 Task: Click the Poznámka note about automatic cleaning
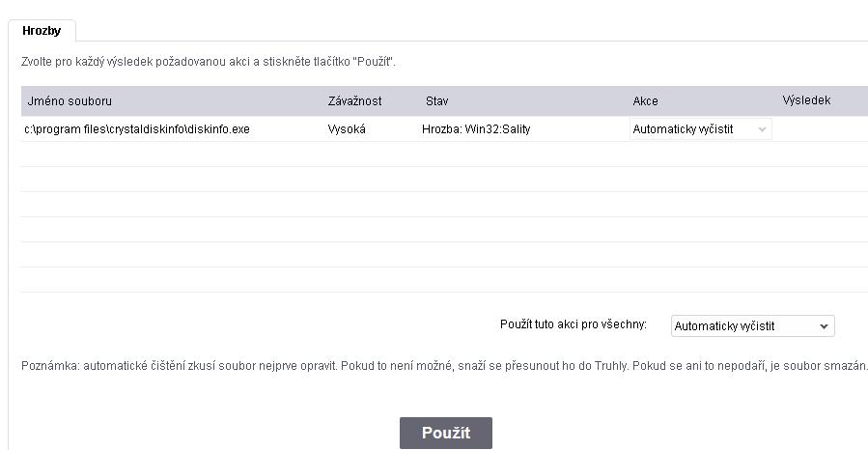click(x=444, y=366)
